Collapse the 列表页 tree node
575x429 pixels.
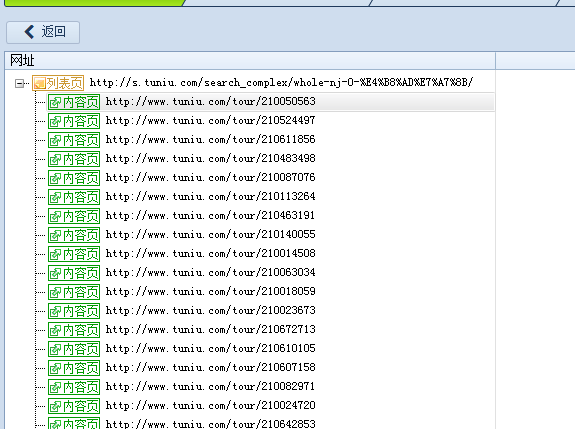coord(19,84)
